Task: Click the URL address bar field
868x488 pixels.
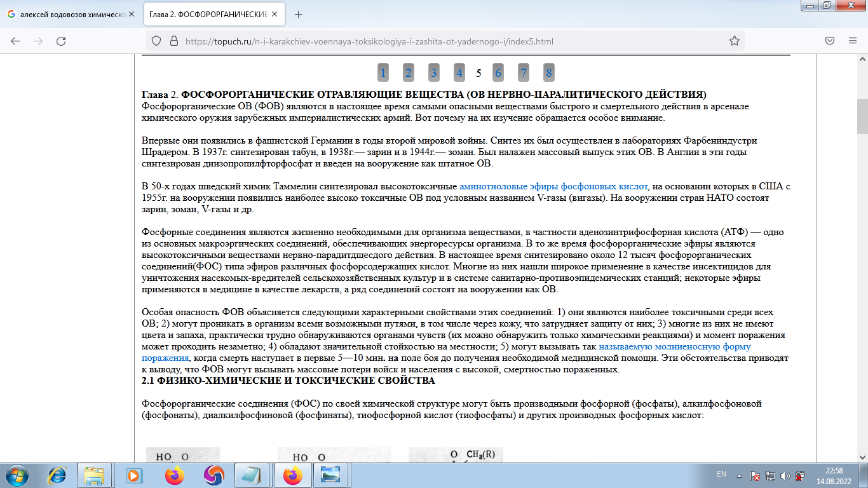Action: pos(445,41)
